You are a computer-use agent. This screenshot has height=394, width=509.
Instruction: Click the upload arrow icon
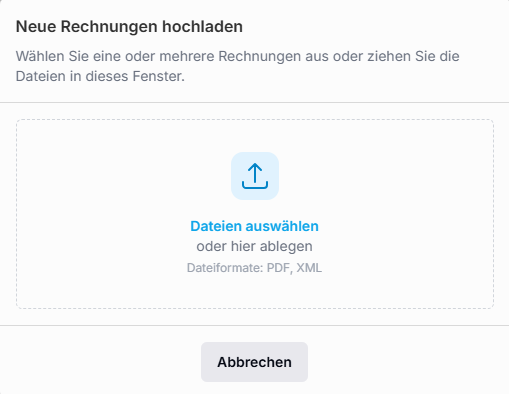pos(255,176)
